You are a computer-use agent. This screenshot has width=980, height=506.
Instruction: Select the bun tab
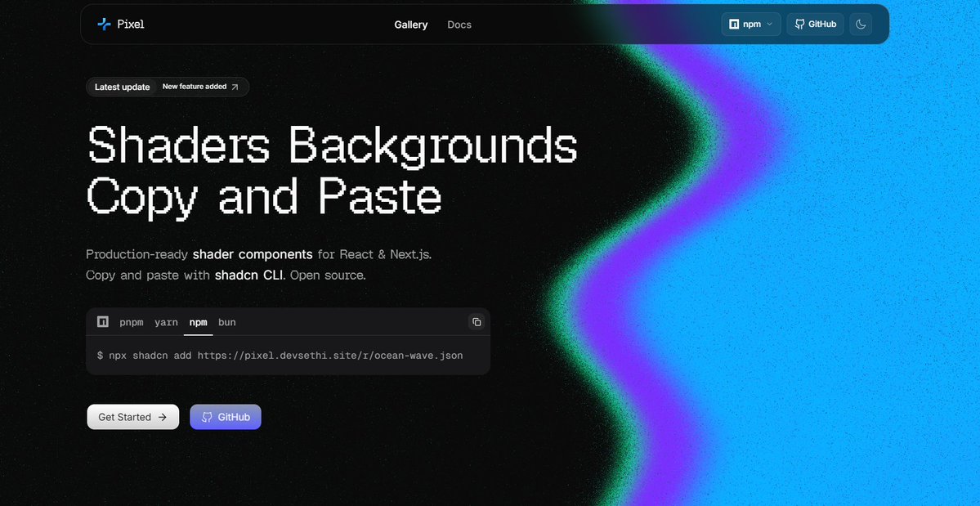[227, 322]
